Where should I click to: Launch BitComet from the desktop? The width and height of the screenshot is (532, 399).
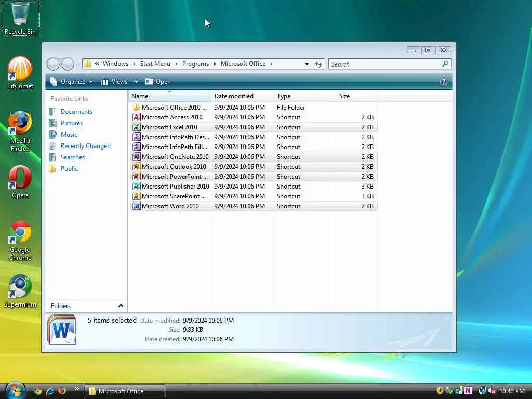click(20, 73)
